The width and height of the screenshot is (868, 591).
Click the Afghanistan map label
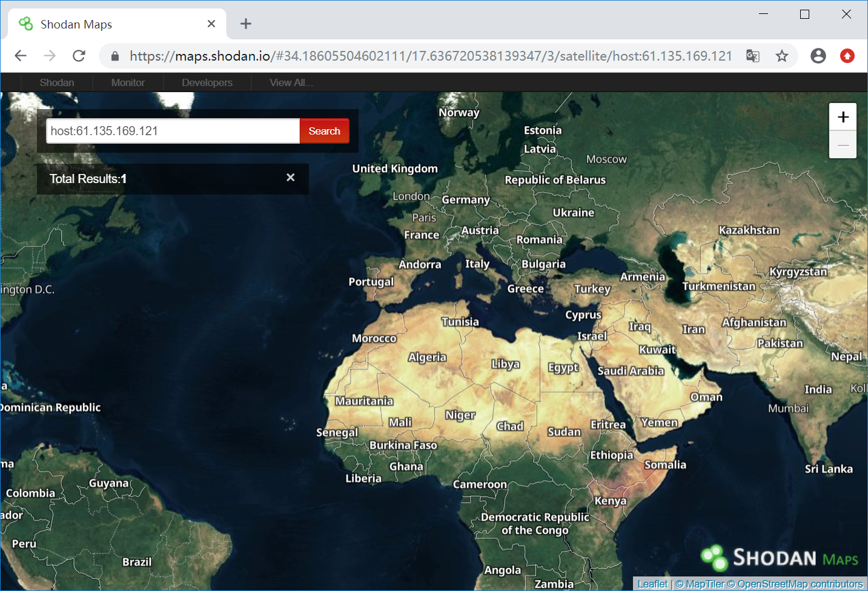[754, 322]
